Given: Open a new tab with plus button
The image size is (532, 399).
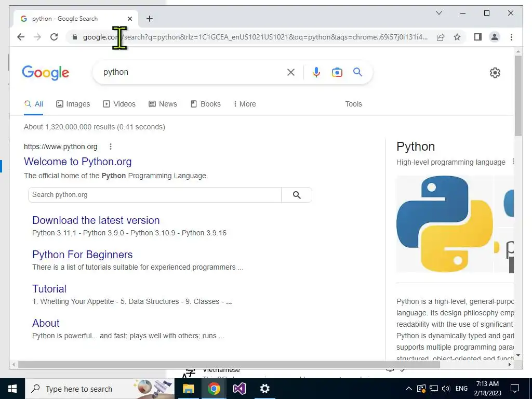Looking at the screenshot, I should (x=150, y=19).
